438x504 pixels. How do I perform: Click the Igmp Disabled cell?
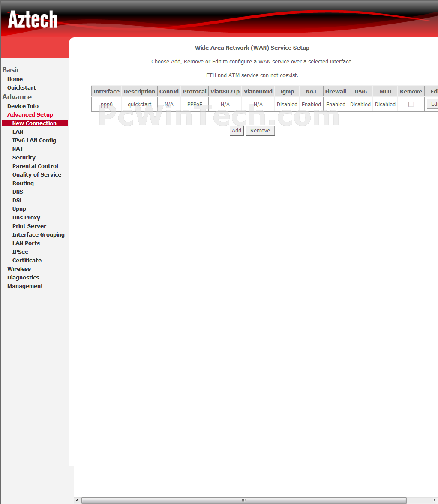[x=287, y=105]
